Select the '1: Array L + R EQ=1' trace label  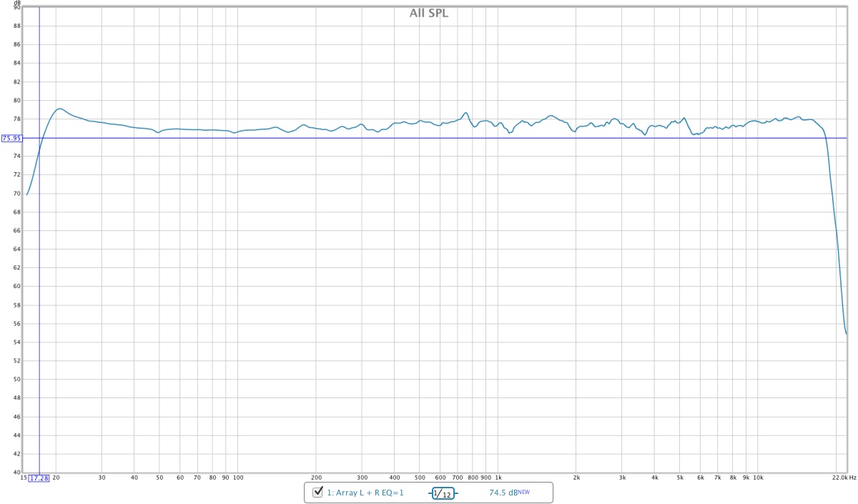pos(365,493)
